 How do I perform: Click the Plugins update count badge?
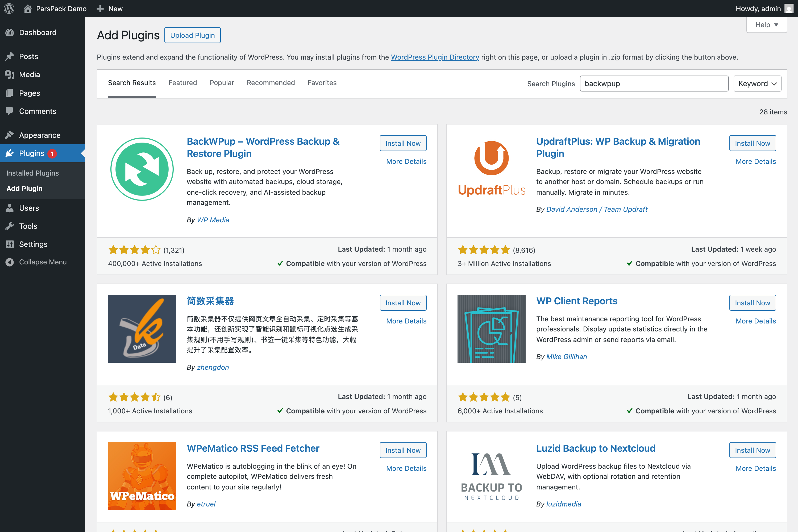pyautogui.click(x=52, y=153)
